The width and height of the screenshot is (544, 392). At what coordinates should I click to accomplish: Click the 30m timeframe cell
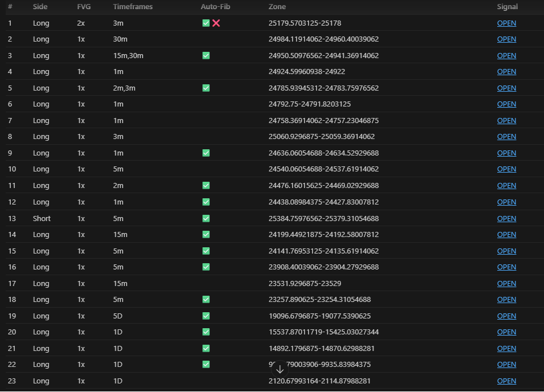(x=120, y=39)
